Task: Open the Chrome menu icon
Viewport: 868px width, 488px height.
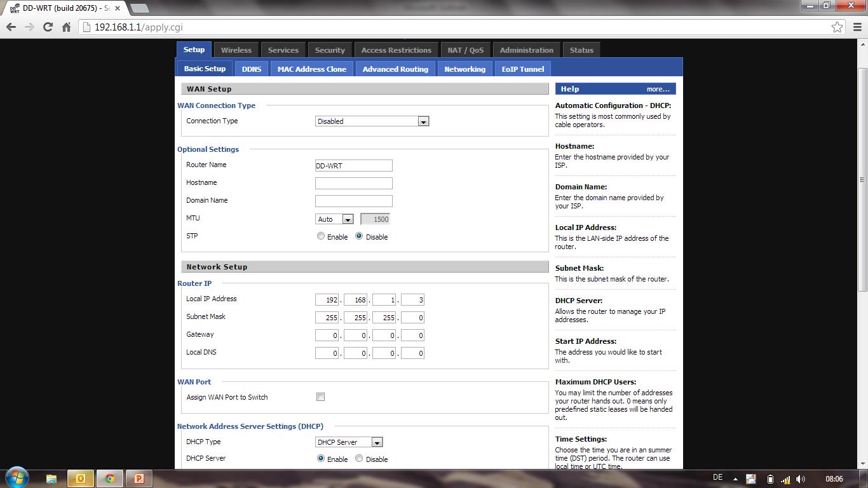Action: [x=857, y=27]
